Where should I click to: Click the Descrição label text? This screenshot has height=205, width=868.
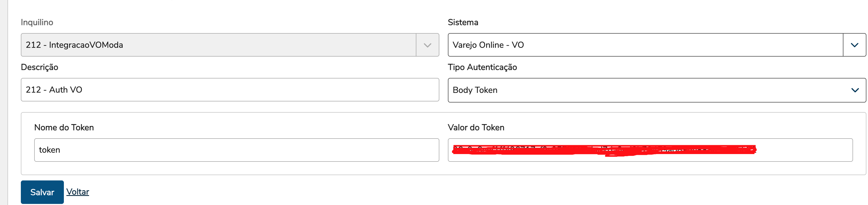coord(40,67)
